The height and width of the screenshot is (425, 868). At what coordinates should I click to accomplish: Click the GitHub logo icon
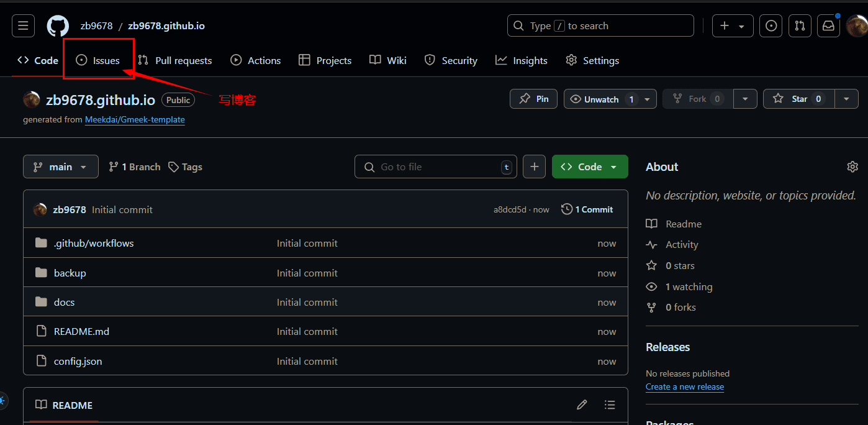click(x=58, y=26)
